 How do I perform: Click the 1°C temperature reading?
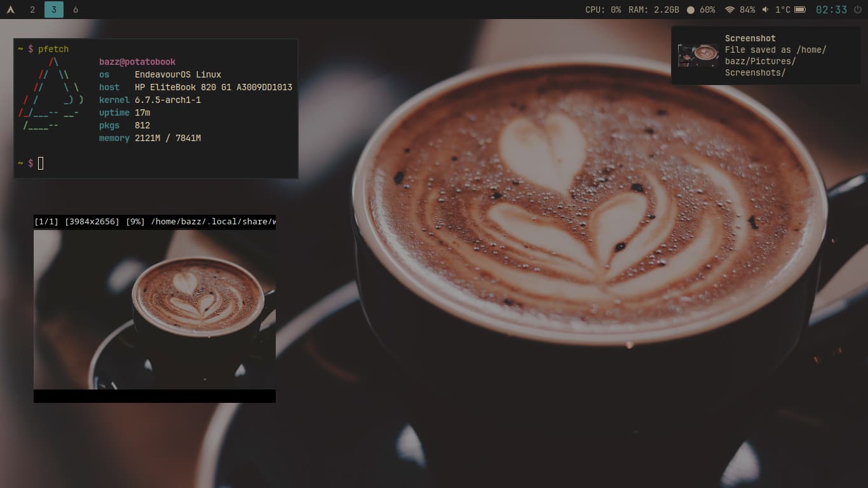coord(783,10)
